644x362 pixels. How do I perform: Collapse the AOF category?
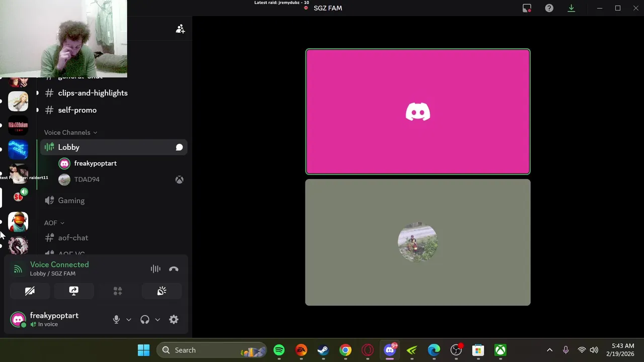pyautogui.click(x=54, y=223)
